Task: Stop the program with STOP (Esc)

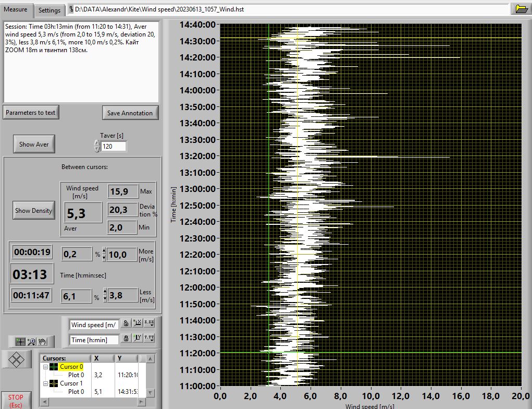Action: coord(16,401)
